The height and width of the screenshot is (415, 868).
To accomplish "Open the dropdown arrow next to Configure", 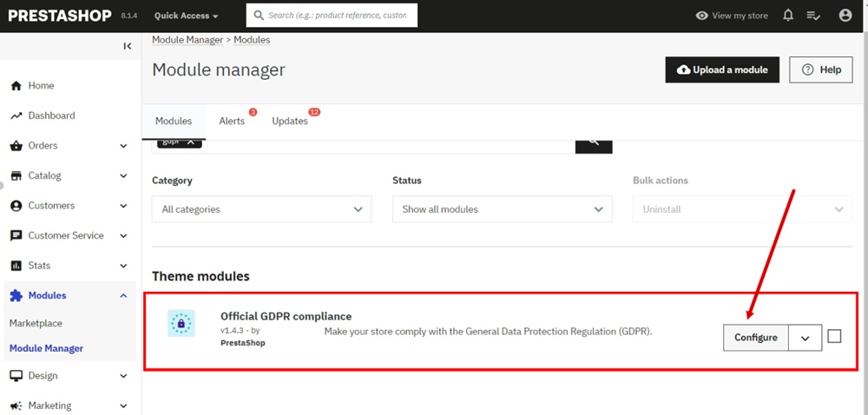I will pos(805,338).
